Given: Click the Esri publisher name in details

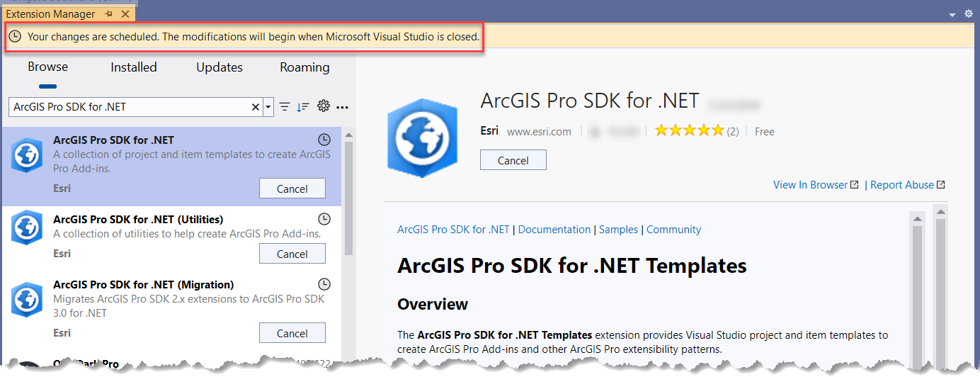Looking at the screenshot, I should pos(489,131).
